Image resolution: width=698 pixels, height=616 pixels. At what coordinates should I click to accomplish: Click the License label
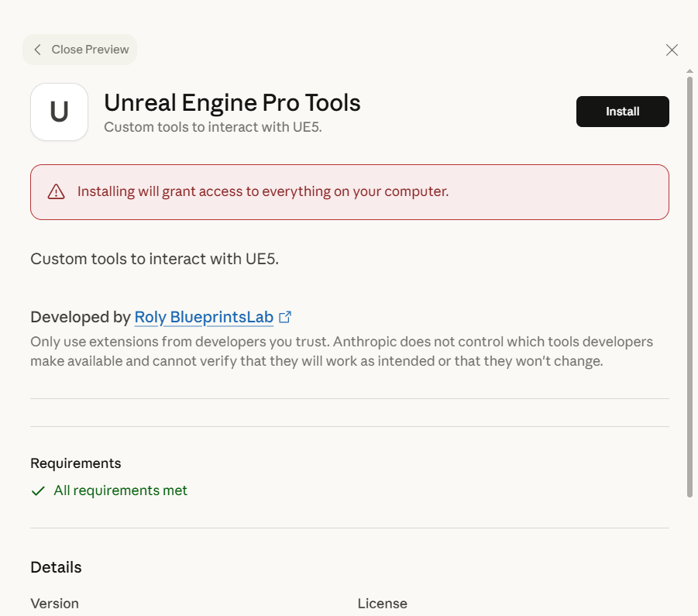point(382,603)
